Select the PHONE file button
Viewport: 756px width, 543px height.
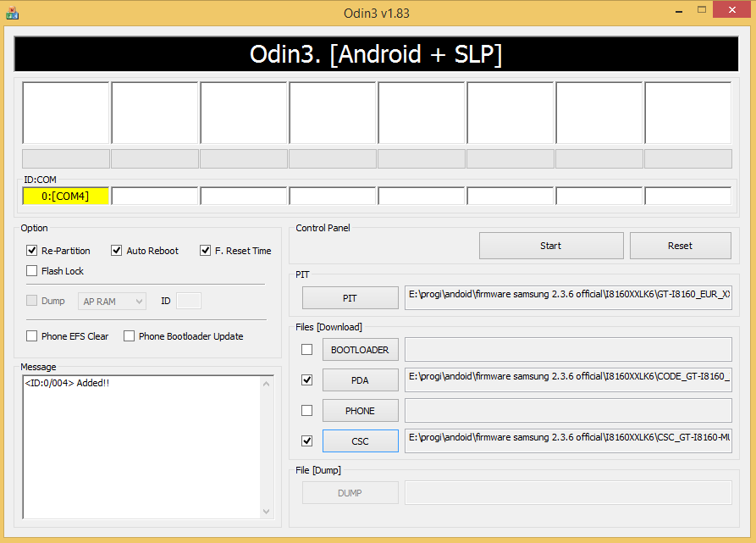[x=360, y=411]
